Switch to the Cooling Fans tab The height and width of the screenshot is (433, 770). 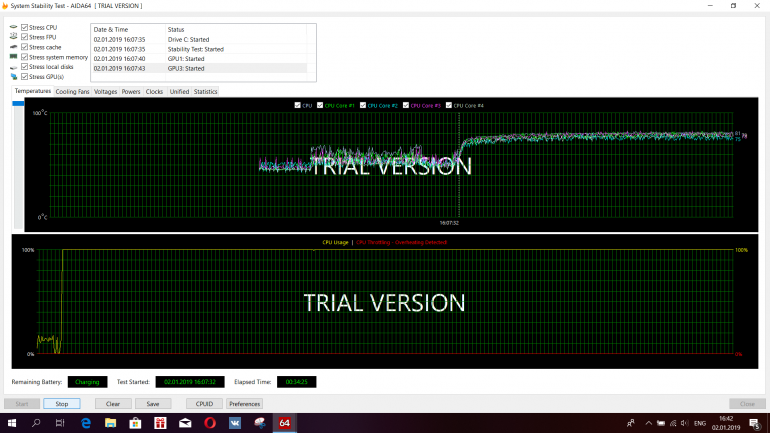[x=72, y=91]
